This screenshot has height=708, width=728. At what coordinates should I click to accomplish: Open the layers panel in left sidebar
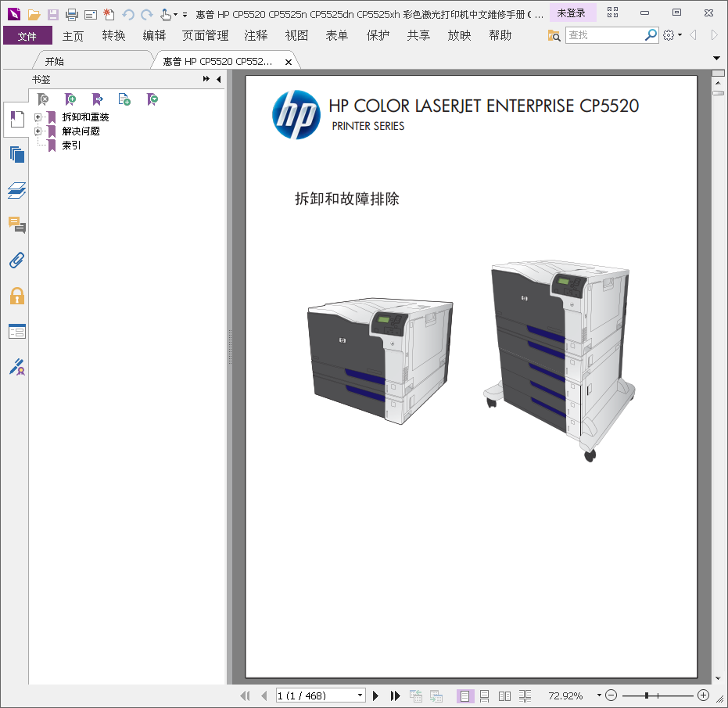point(17,190)
